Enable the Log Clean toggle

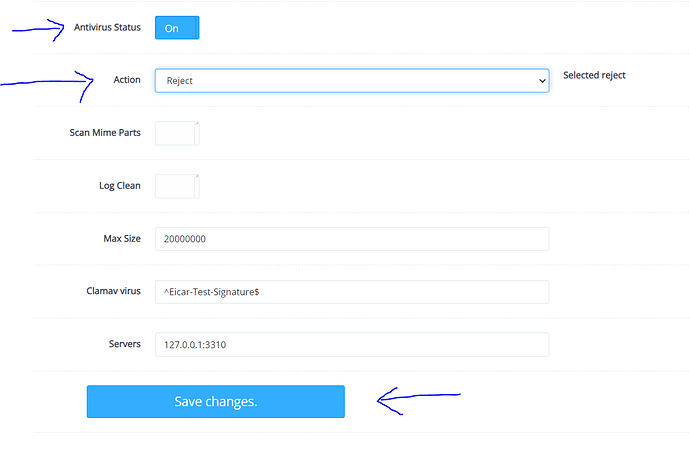point(177,186)
